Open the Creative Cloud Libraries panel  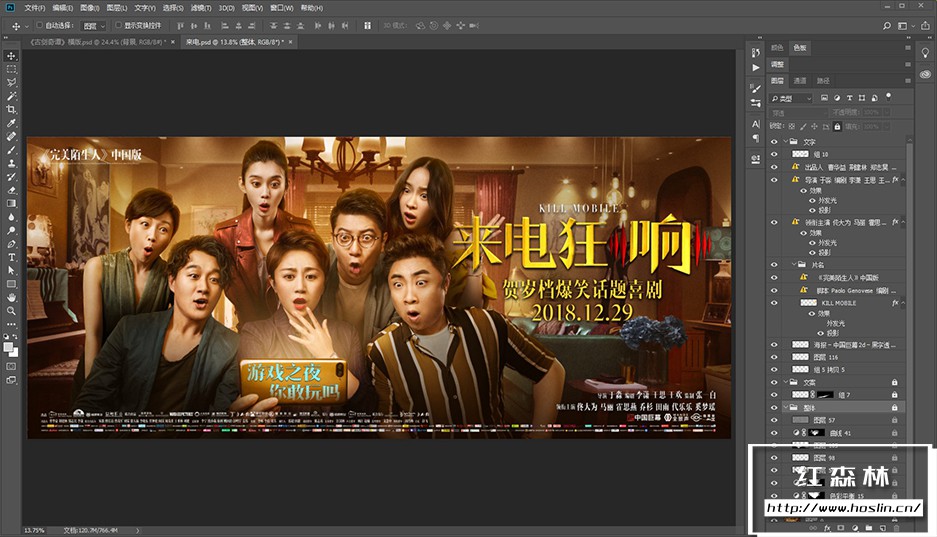click(925, 74)
